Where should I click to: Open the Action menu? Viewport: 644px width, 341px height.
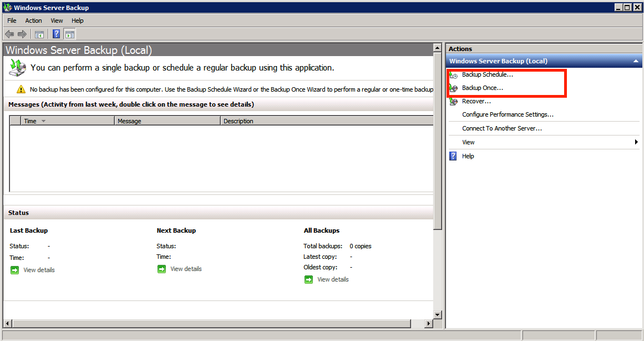pos(34,21)
